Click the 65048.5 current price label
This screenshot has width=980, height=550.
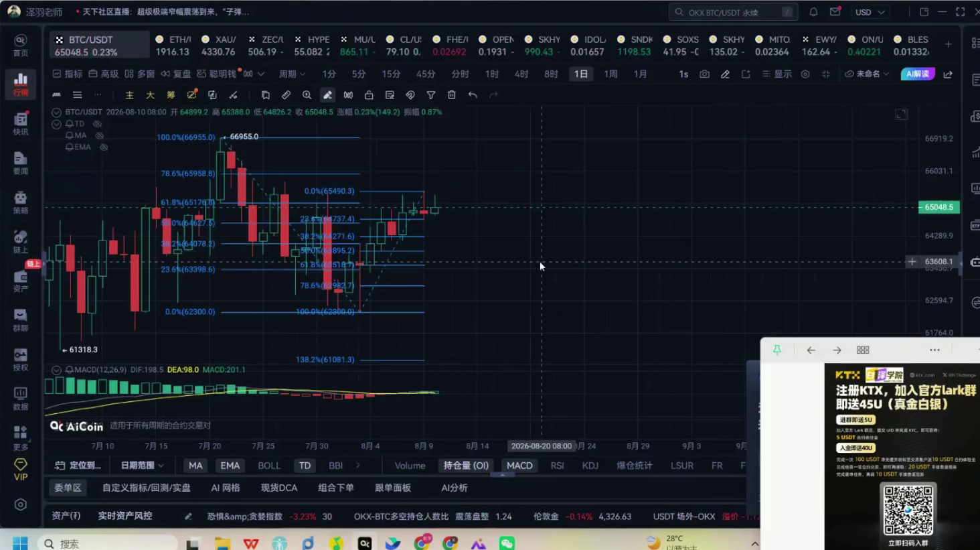pos(938,208)
